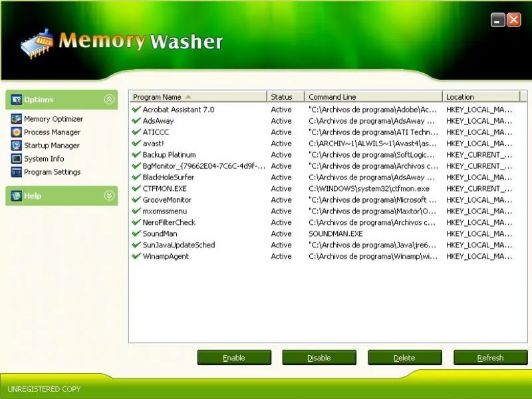This screenshot has height=399, width=532.
Task: Click the Enable button
Action: pos(234,358)
